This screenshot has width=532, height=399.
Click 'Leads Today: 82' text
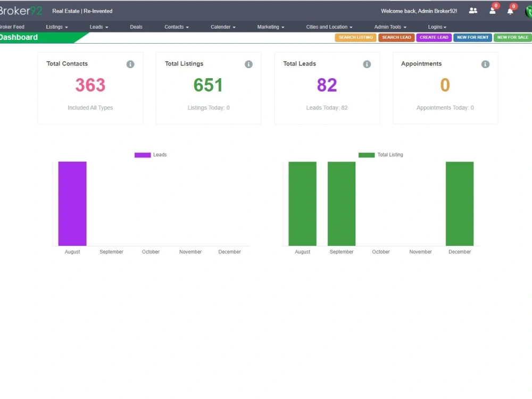click(x=327, y=107)
